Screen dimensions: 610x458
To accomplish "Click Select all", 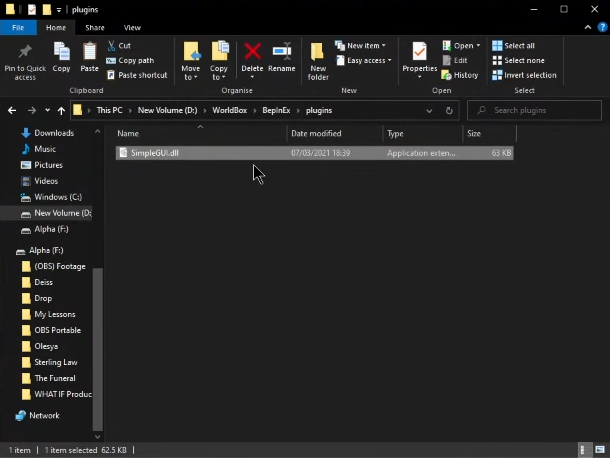I will pyautogui.click(x=513, y=46).
